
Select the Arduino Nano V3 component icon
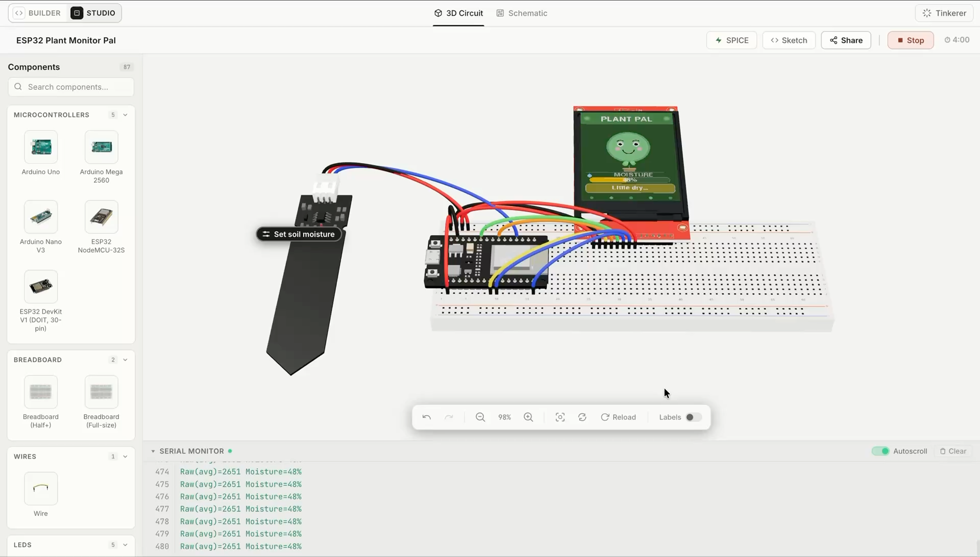[41, 217]
